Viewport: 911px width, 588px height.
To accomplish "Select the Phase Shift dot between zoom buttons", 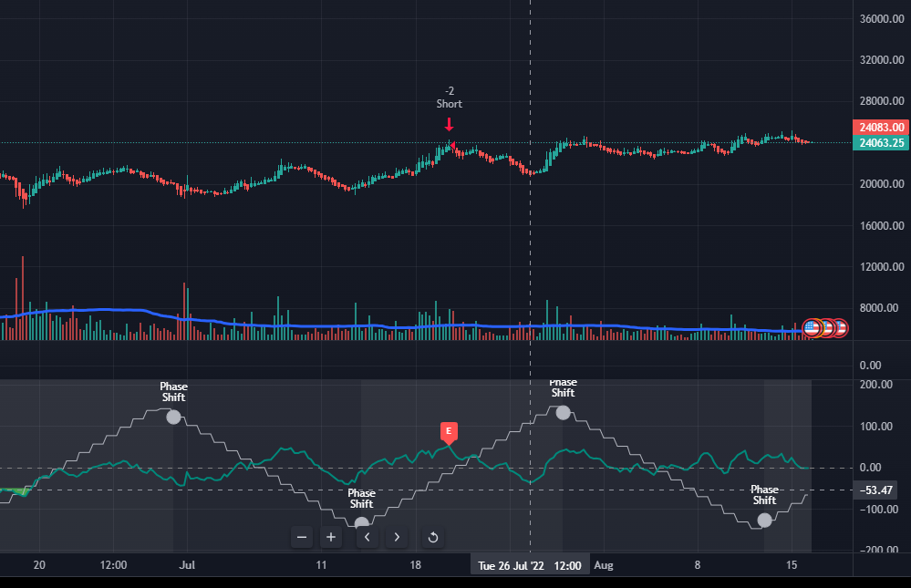I will pos(362,523).
